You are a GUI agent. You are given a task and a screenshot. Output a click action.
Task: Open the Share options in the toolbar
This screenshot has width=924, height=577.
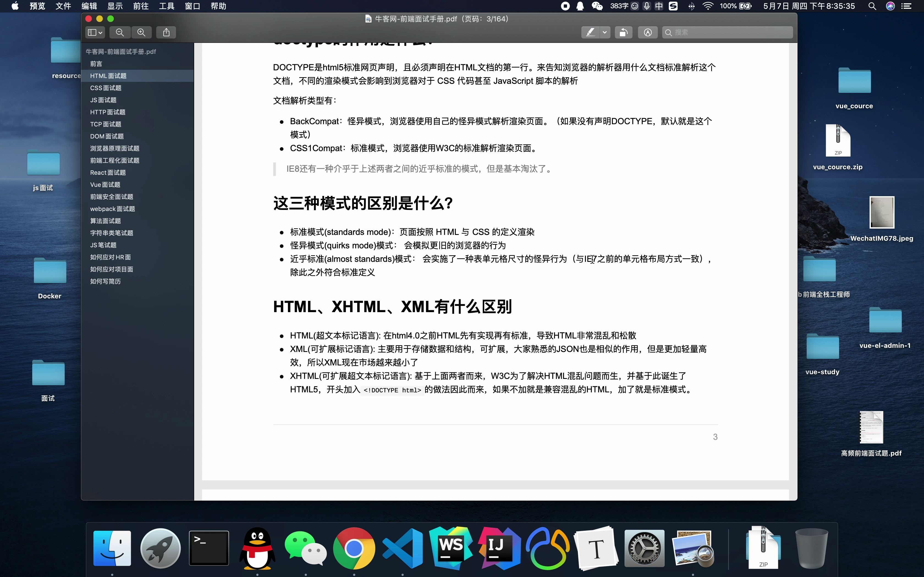pyautogui.click(x=166, y=32)
